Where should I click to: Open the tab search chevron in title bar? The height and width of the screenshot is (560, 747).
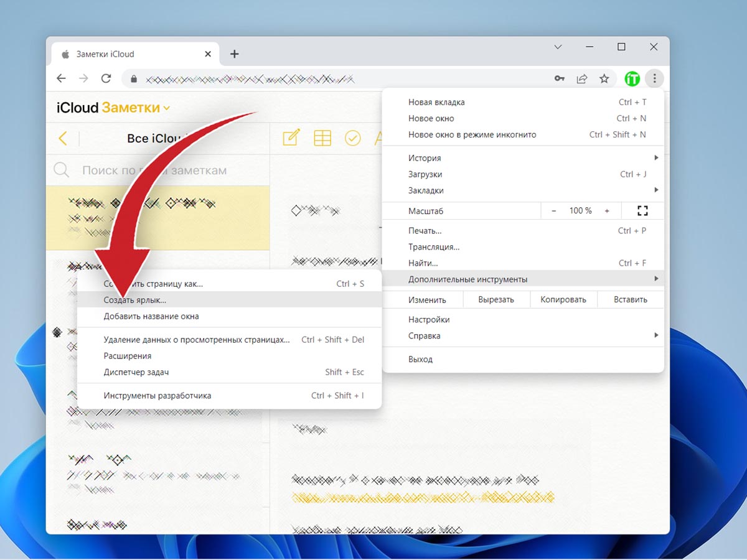pyautogui.click(x=558, y=47)
